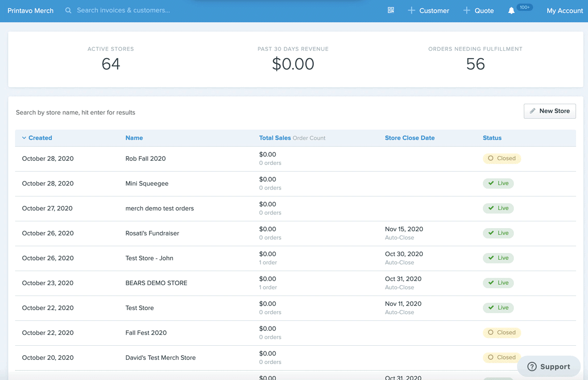This screenshot has height=380, width=588.
Task: Open the QR code scanner icon
Action: click(x=391, y=10)
